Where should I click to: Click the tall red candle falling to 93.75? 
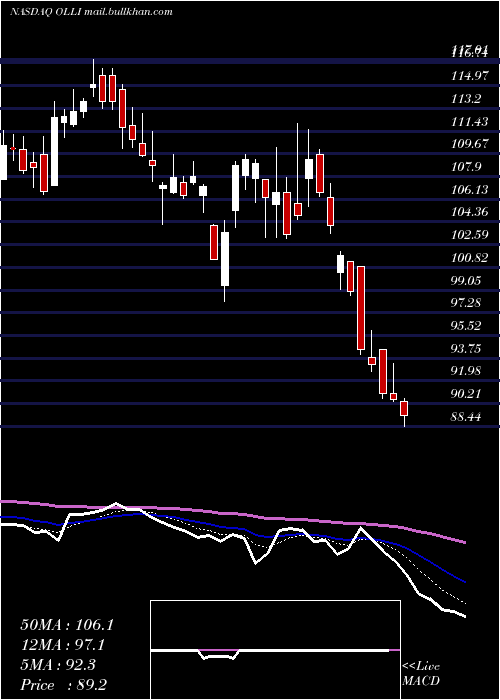click(361, 308)
